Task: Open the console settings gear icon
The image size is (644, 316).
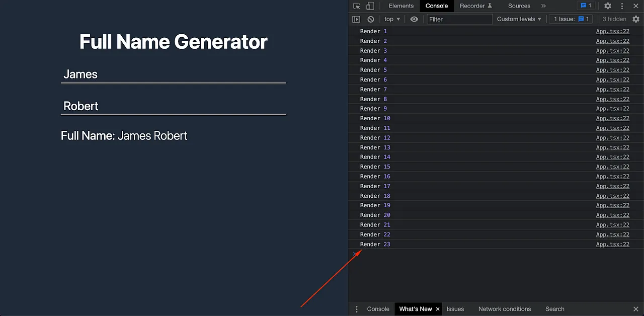Action: [x=636, y=19]
